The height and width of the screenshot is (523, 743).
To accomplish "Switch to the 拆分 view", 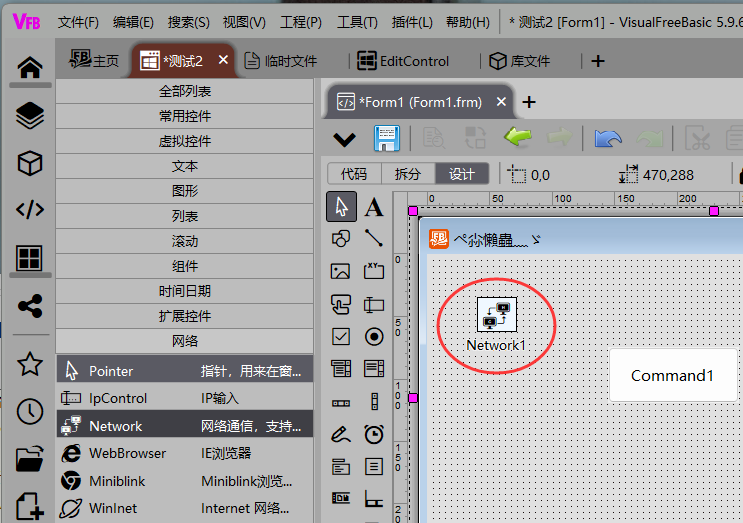I will point(408,174).
